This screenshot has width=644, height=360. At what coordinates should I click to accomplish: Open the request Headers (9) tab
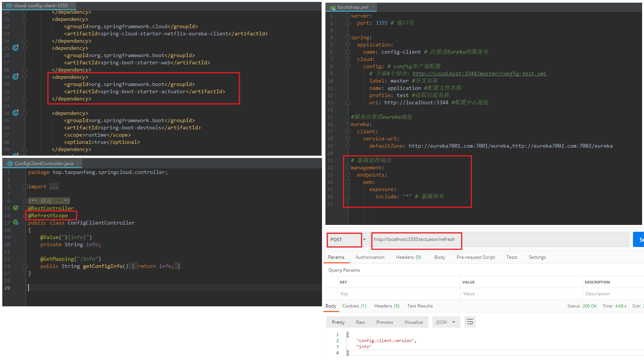[x=408, y=257]
